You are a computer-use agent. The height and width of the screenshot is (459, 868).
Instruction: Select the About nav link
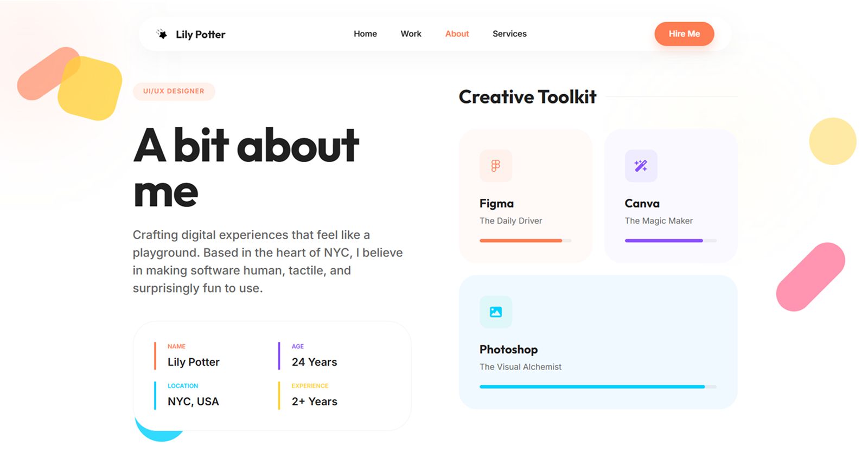click(457, 34)
